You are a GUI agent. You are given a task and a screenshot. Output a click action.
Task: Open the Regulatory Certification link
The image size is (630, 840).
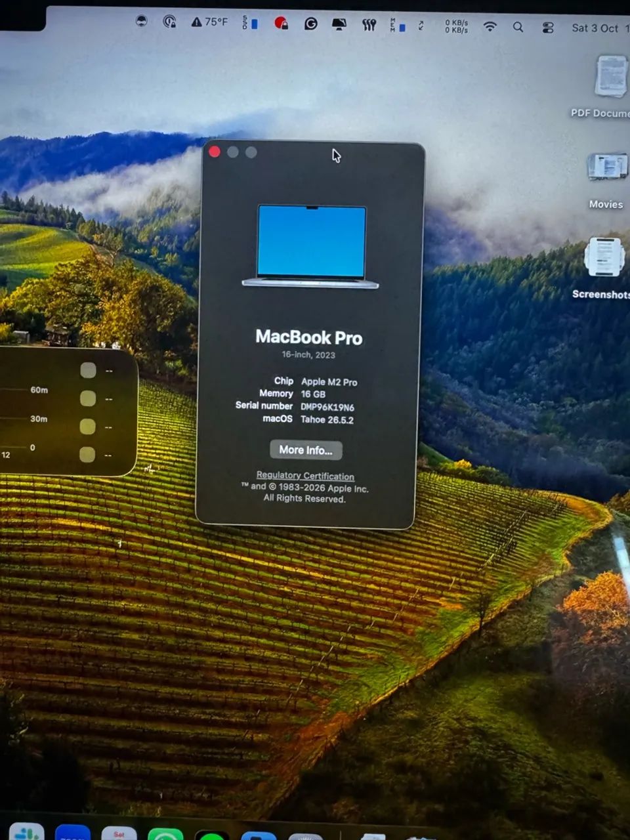pyautogui.click(x=305, y=476)
